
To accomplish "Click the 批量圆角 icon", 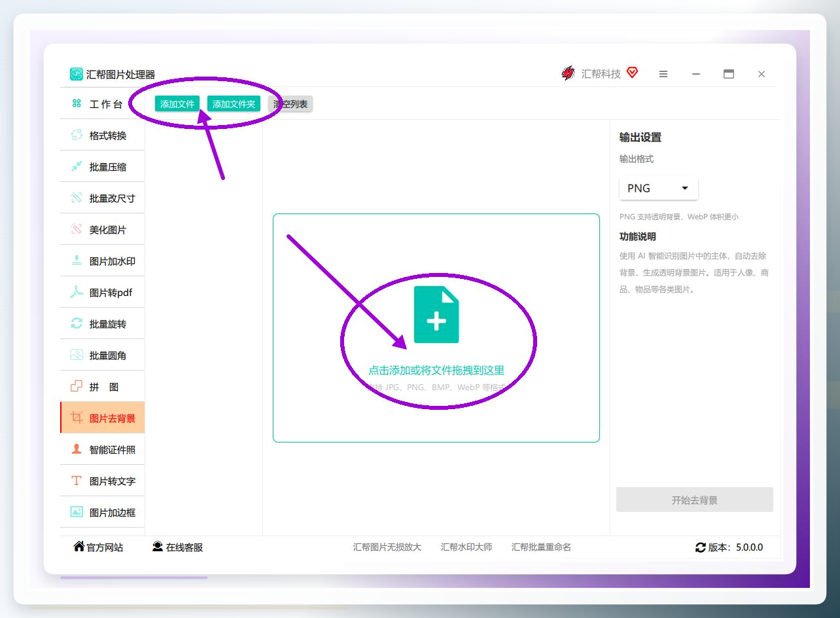I will click(x=77, y=355).
